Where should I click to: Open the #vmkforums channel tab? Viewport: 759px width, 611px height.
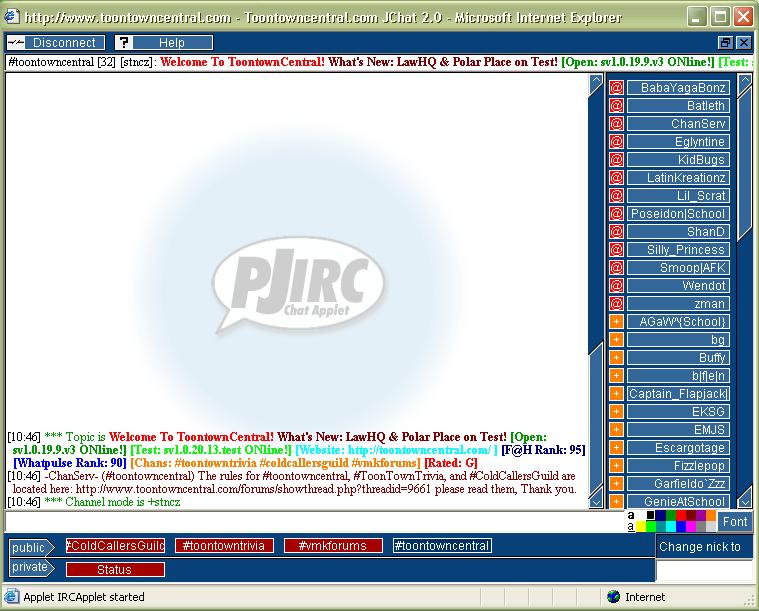click(333, 546)
